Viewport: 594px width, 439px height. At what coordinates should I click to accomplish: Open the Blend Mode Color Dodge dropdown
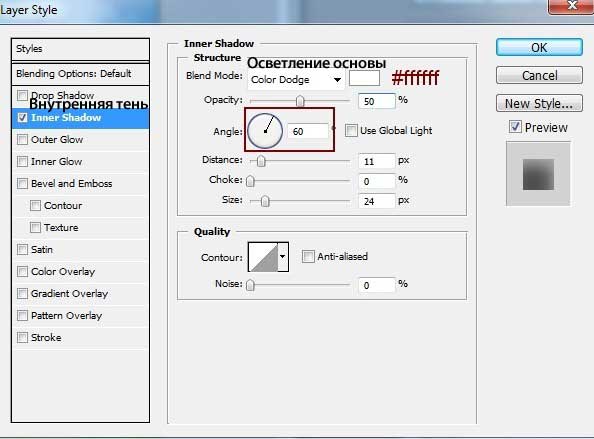pos(296,80)
